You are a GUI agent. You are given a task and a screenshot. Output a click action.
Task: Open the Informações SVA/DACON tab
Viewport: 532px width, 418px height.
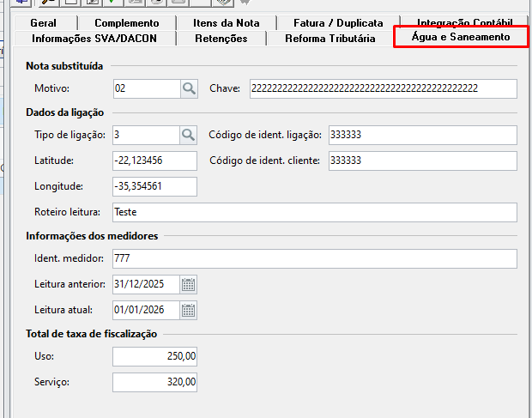tap(94, 39)
